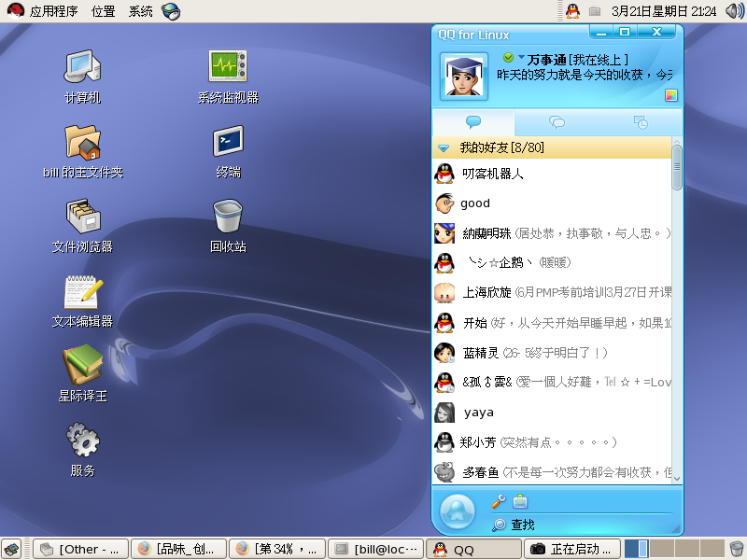Open QQ settings wrench icon
This screenshot has height=560, width=747.
[499, 502]
